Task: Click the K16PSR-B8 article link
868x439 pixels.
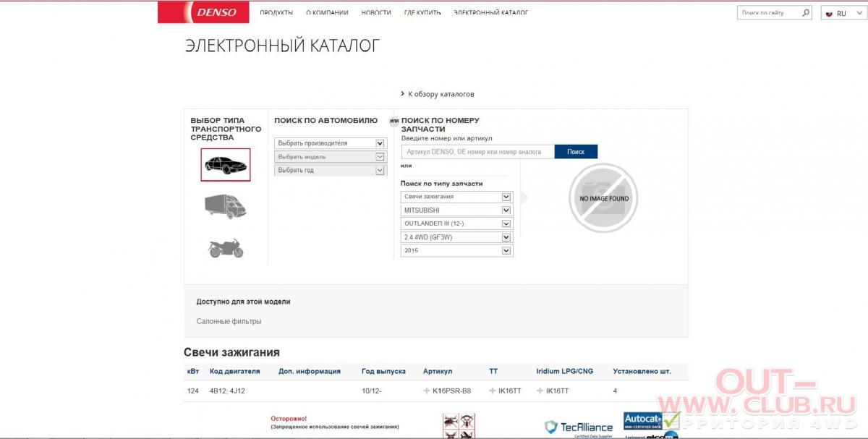Action: [x=451, y=391]
